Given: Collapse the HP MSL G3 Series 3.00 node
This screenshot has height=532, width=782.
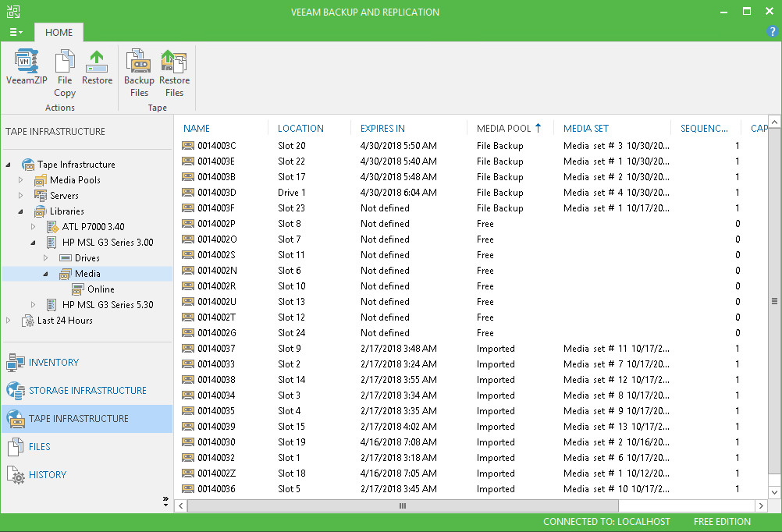Looking at the screenshot, I should 33,243.
